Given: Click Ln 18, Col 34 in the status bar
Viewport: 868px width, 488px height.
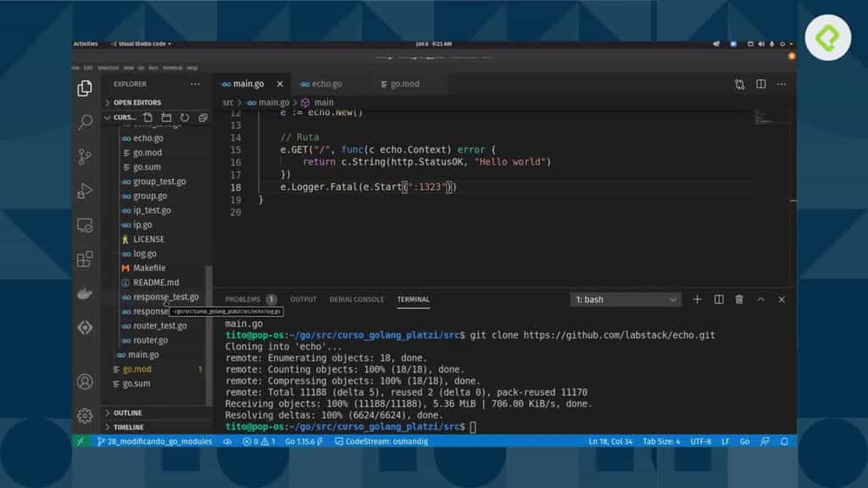Looking at the screenshot, I should point(610,441).
